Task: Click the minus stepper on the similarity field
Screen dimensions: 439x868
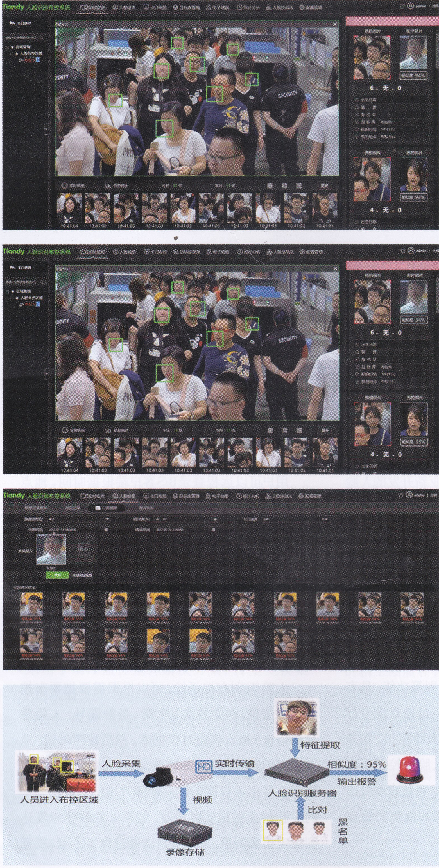Action: coord(157,519)
